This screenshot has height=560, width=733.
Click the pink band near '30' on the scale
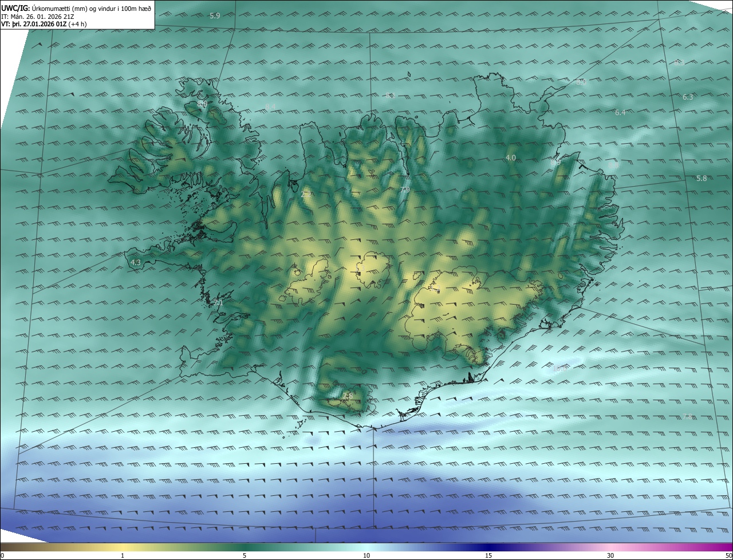click(x=610, y=547)
